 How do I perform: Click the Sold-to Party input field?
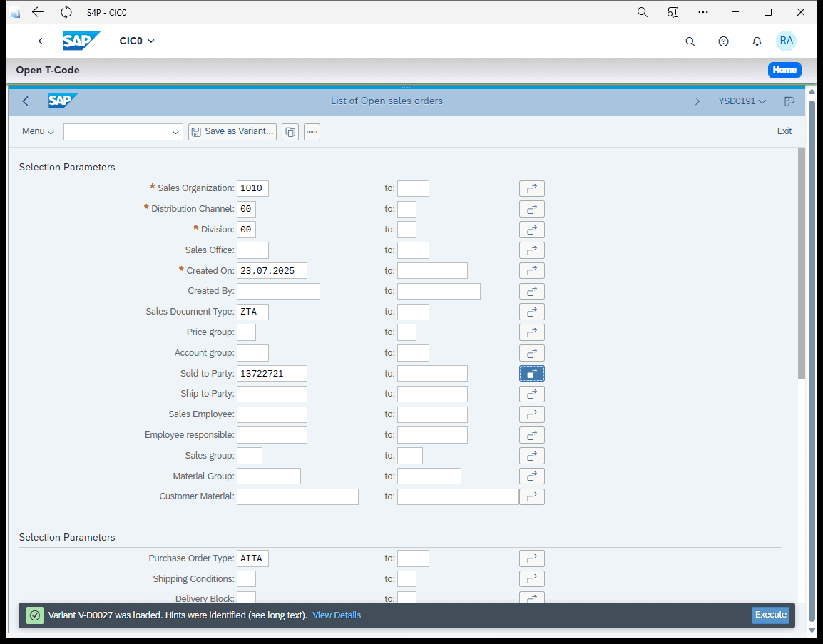pyautogui.click(x=272, y=374)
